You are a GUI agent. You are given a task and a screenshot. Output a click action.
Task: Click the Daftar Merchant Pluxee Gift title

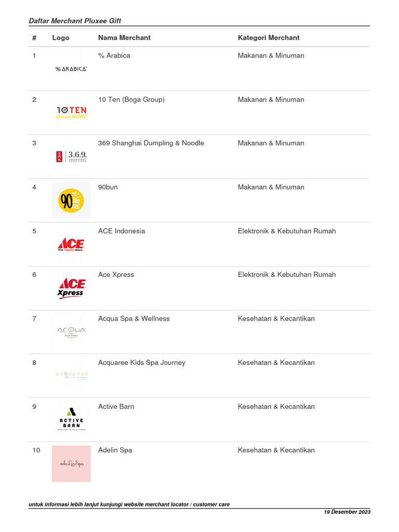coord(75,21)
